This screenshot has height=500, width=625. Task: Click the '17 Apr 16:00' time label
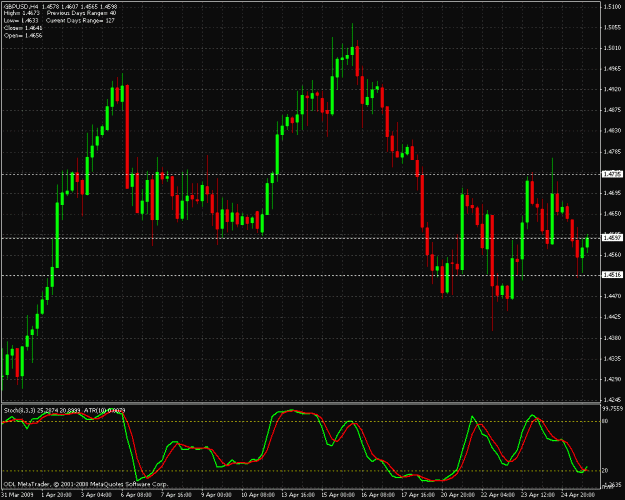tap(418, 495)
